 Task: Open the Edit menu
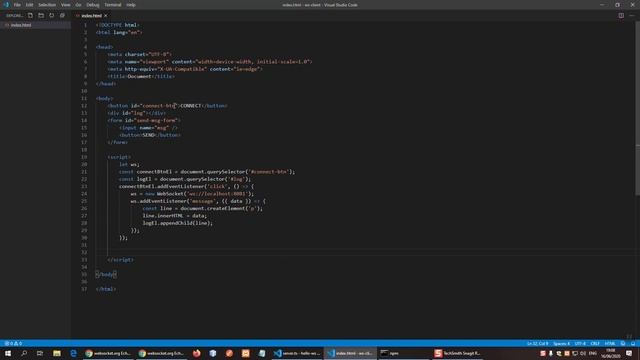click(x=29, y=5)
